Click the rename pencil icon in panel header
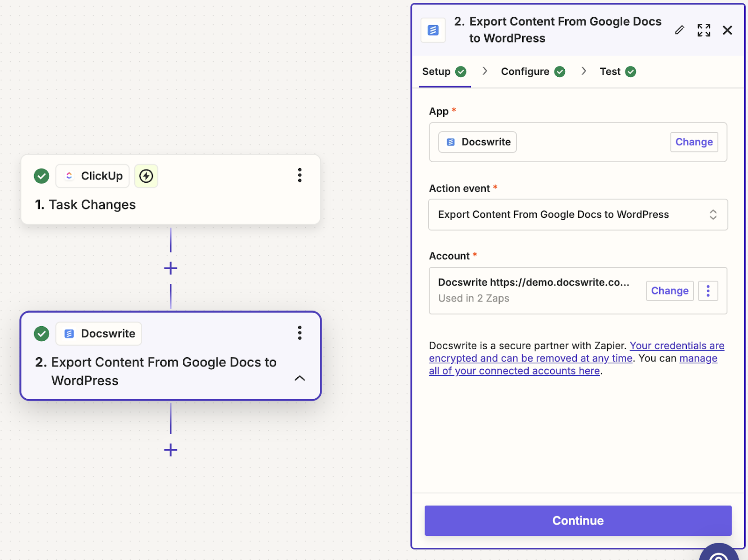Screen dimensions: 748x560 (680, 30)
